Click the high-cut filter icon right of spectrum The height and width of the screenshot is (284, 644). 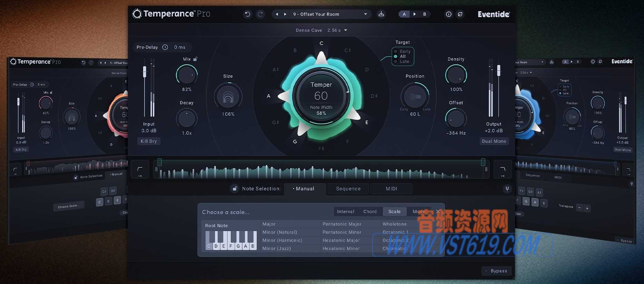pos(503,169)
